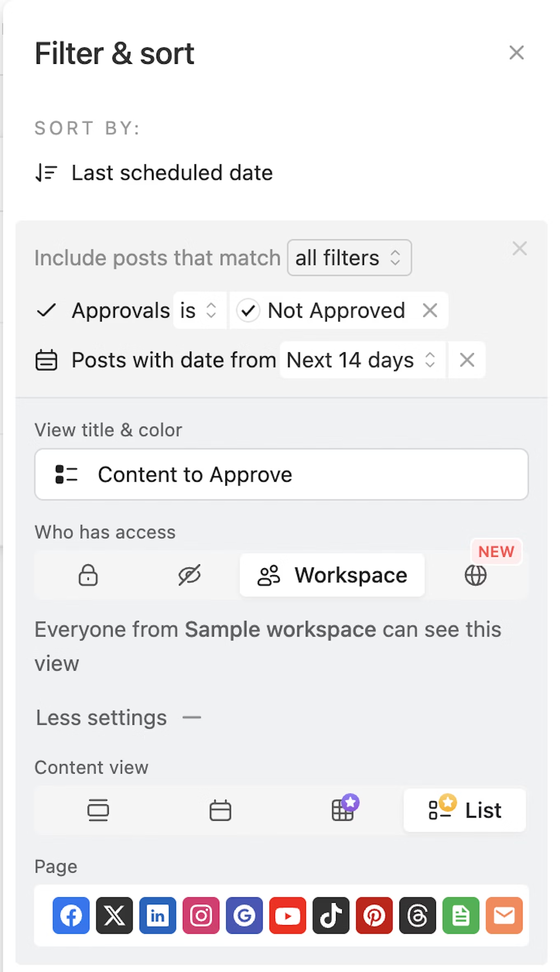
Task: Select the Instagram page icon
Action: [201, 915]
